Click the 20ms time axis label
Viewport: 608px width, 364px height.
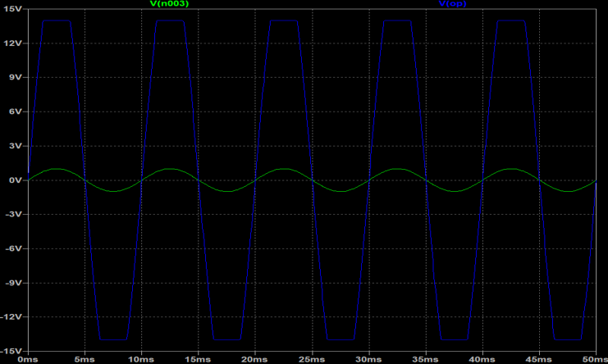(255, 359)
